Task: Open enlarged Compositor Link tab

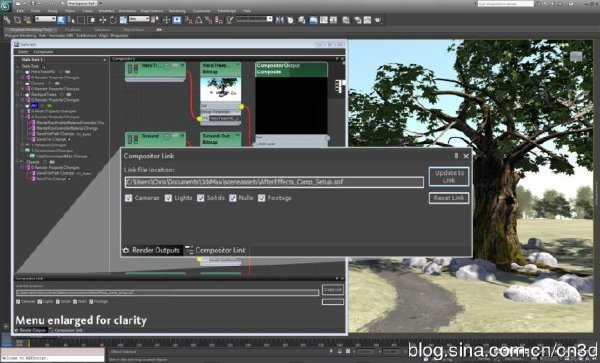Action: click(x=216, y=250)
